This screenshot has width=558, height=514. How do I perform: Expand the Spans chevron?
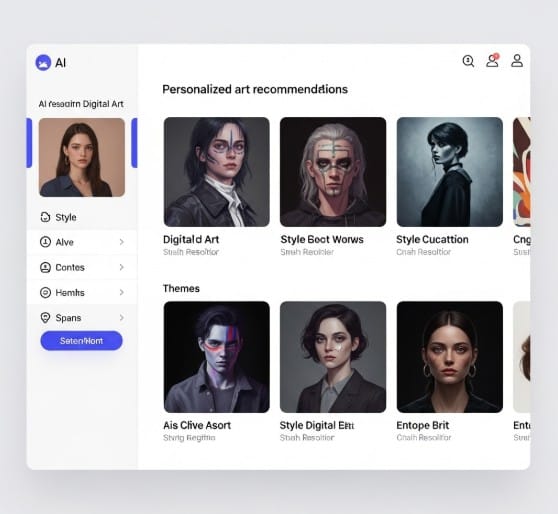[x=122, y=318]
